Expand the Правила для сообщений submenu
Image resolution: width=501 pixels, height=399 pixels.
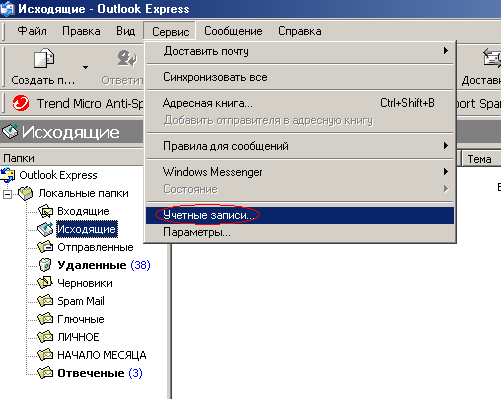pos(300,146)
